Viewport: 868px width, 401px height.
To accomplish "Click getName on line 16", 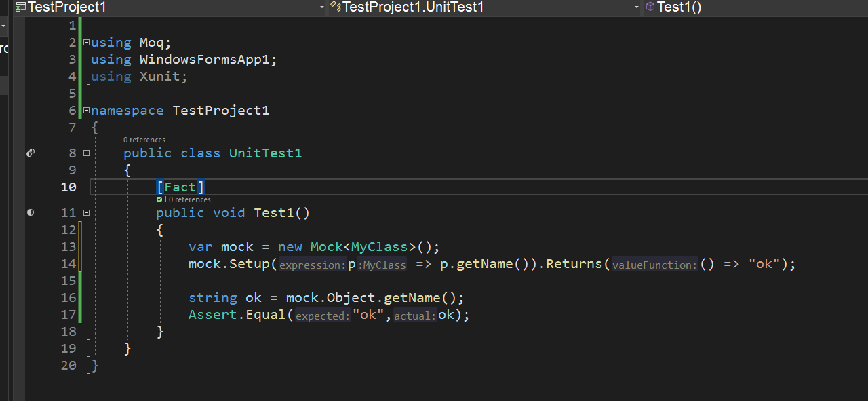I will click(412, 298).
